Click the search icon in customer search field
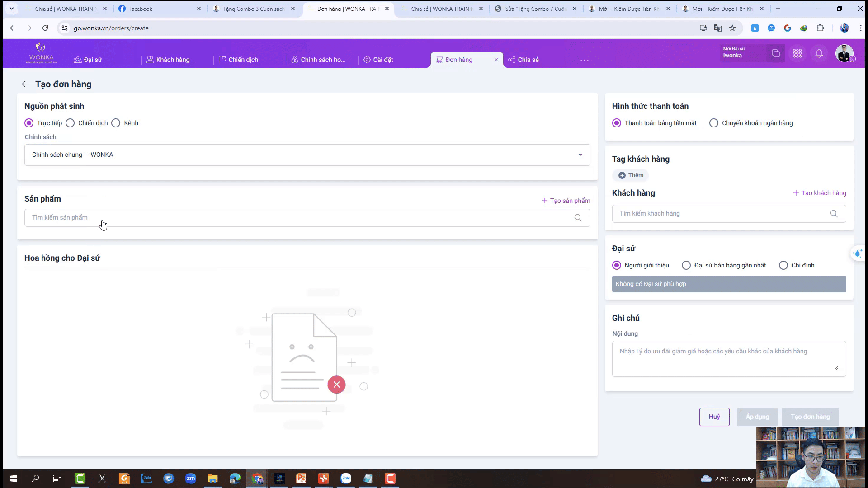Viewport: 868px width, 488px height. (x=834, y=214)
